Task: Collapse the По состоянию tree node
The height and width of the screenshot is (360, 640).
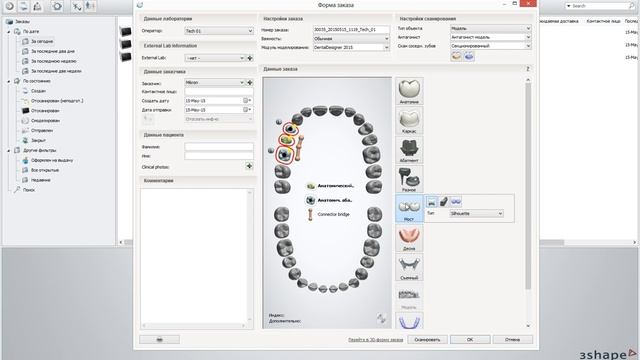Action: pyautogui.click(x=9, y=81)
